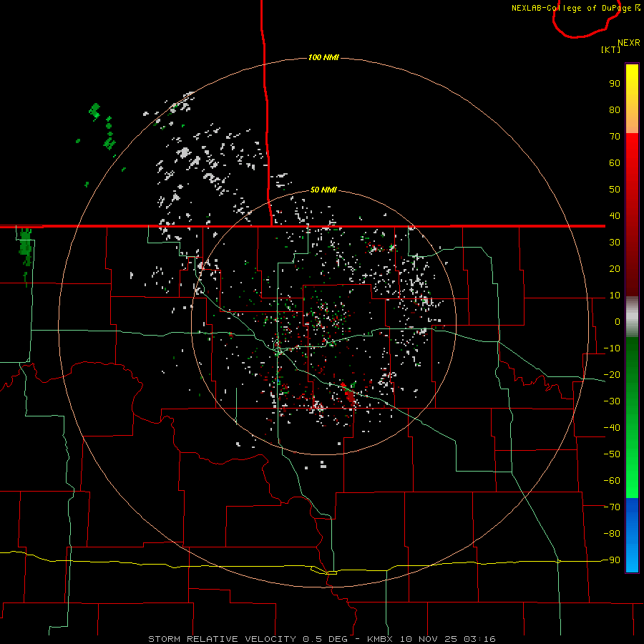
Task: Click the positive 10 value on the scale
Action: [x=615, y=296]
